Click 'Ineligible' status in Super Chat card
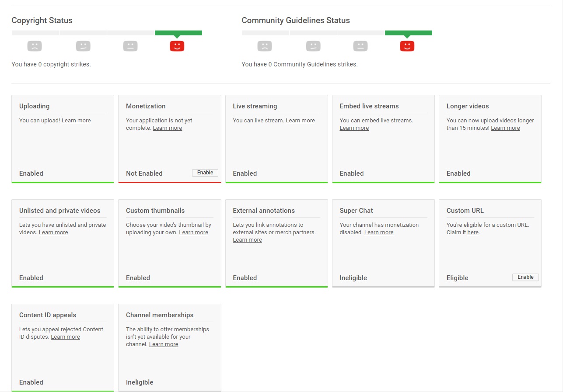This screenshot has height=392, width=563. [x=353, y=278]
